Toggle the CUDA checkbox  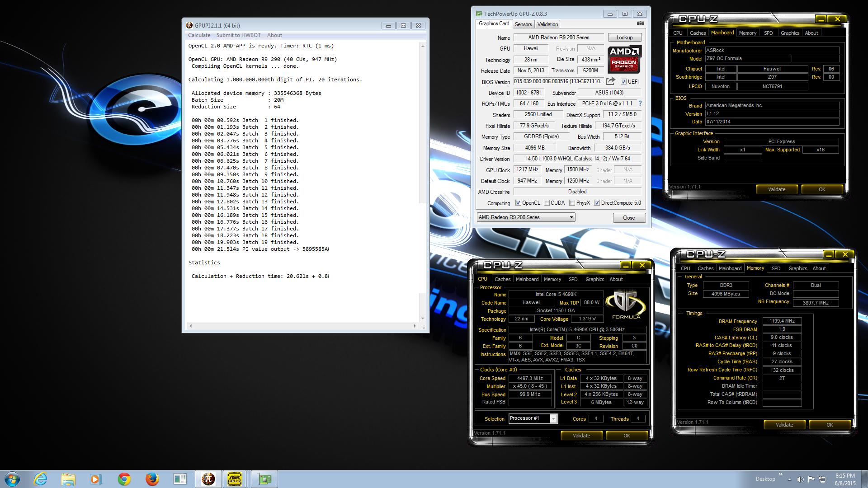pos(547,203)
